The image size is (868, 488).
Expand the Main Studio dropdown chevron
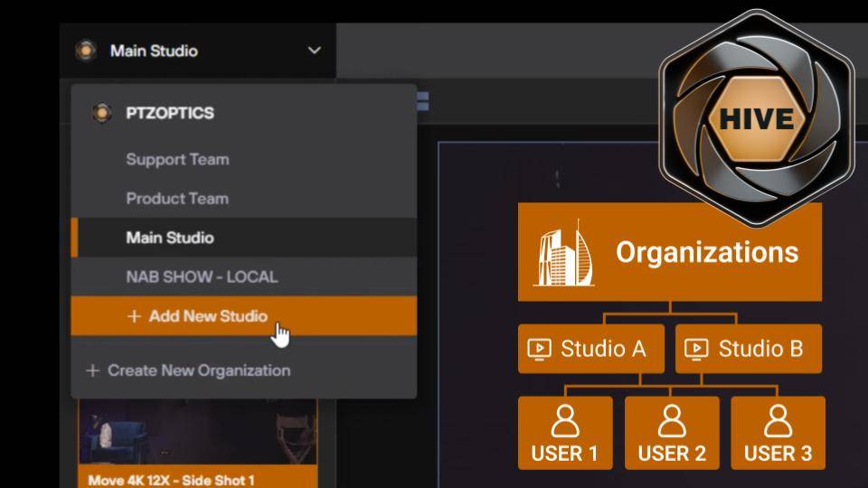click(314, 51)
